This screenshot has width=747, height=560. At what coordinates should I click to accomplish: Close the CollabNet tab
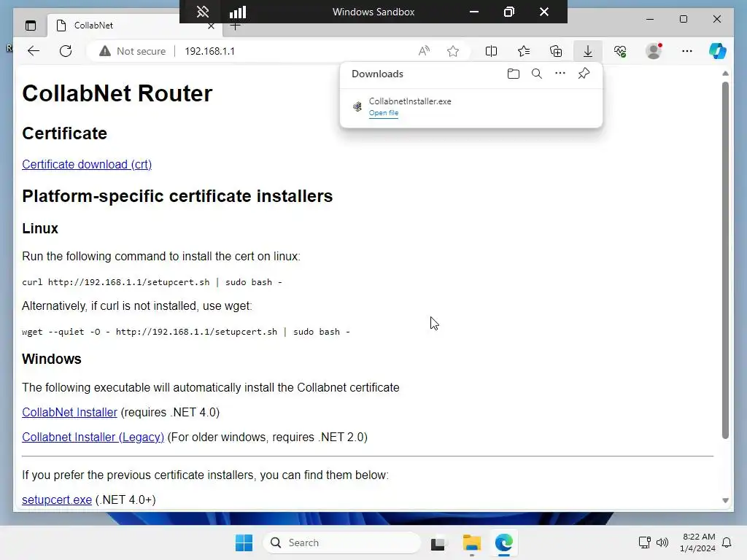(211, 26)
